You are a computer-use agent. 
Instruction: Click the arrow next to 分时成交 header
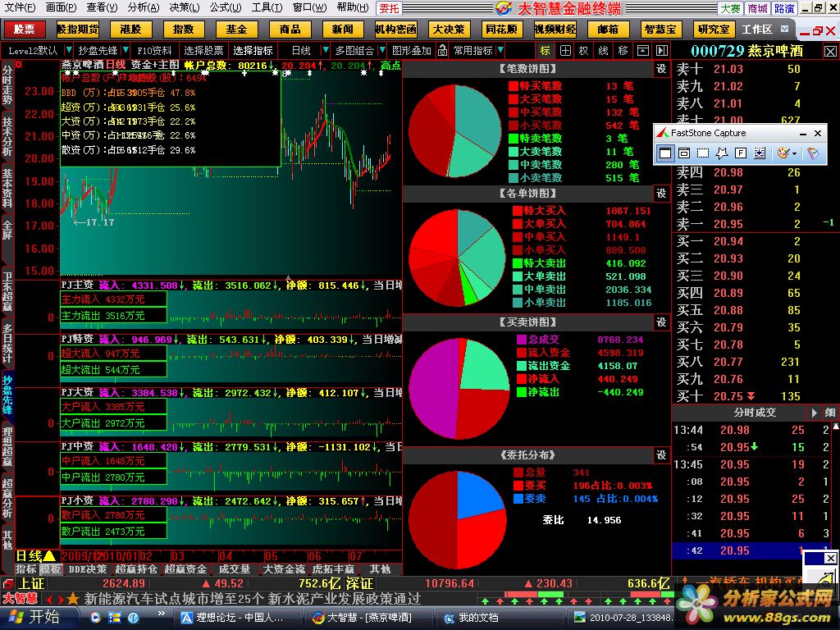click(814, 413)
